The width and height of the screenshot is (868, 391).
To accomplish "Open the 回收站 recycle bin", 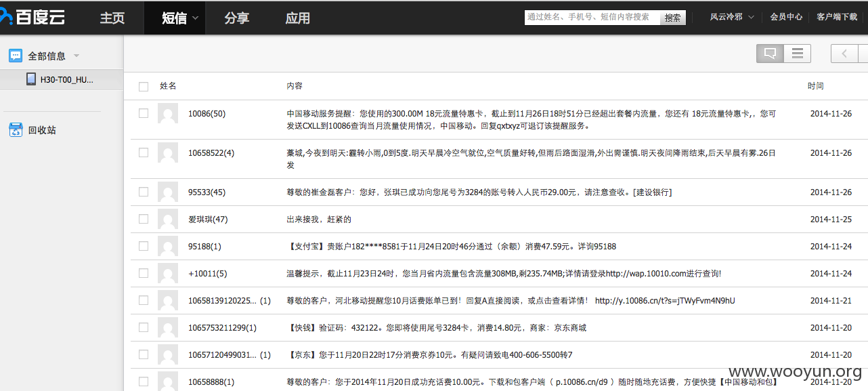I will 42,130.
